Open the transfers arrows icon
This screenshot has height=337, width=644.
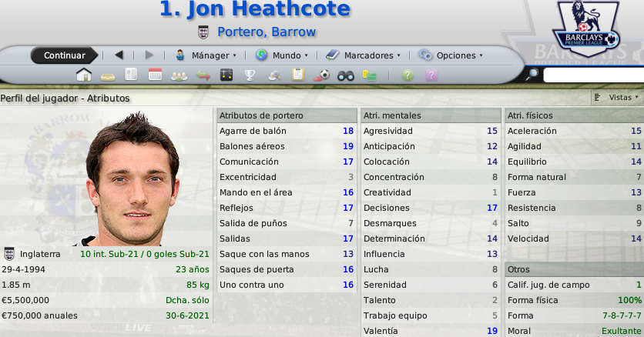tap(203, 75)
